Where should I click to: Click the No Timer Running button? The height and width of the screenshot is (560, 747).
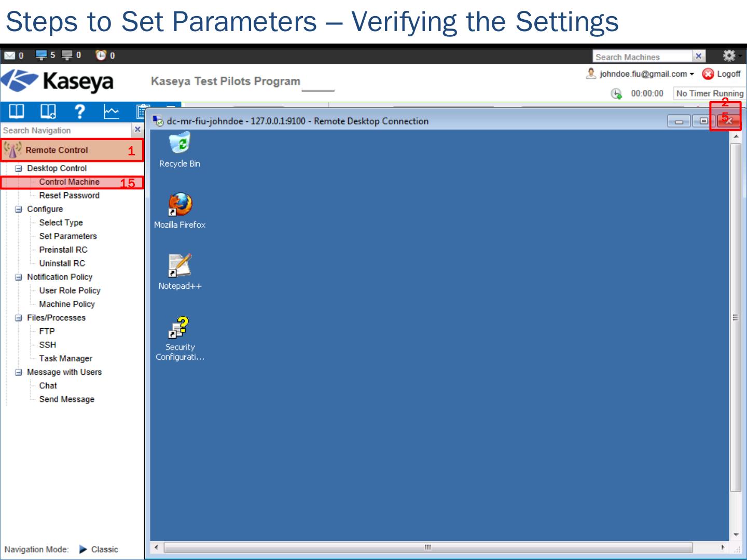click(709, 93)
